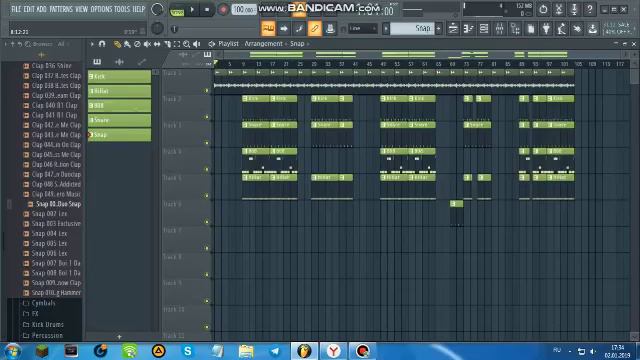Screen dimensions: 640x360
Task: Select Snap 002 Lex sample in browser
Action: pos(49,214)
